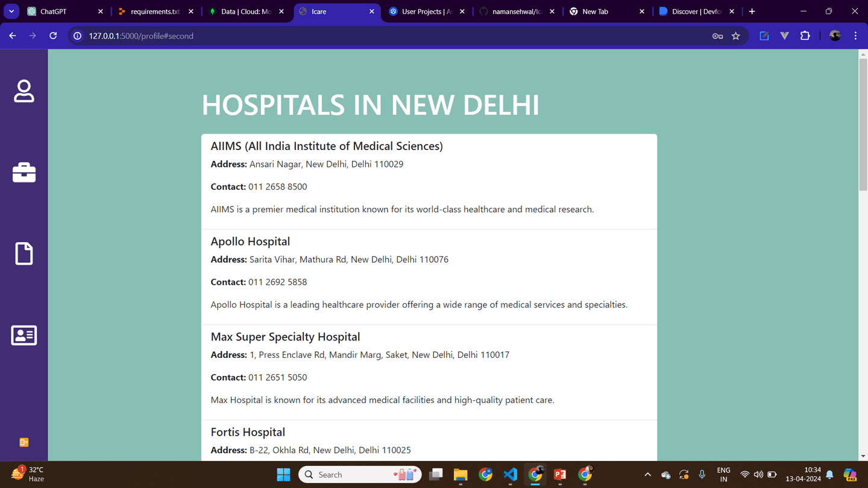The image size is (868, 488).
Task: Switch to the User Projects tab
Action: (427, 11)
